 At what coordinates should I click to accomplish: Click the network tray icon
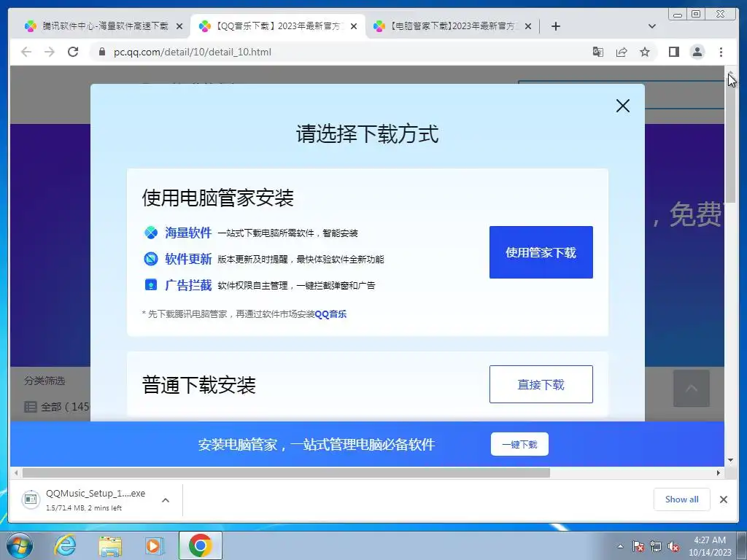click(x=656, y=546)
